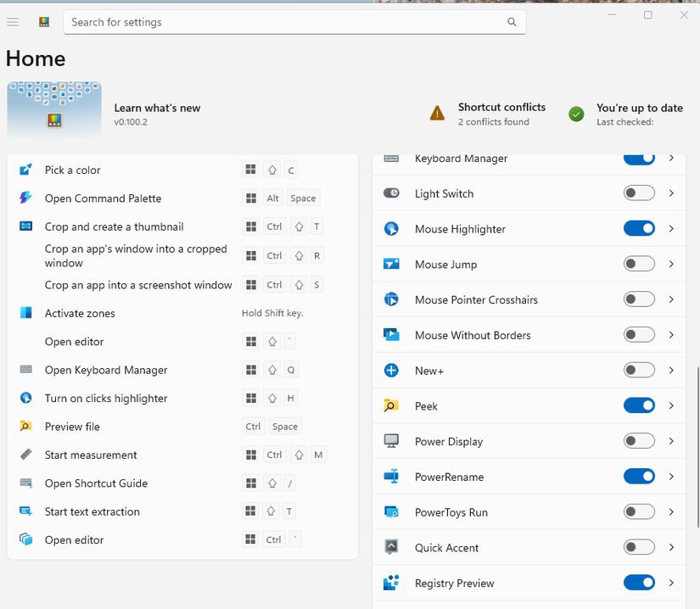The height and width of the screenshot is (609, 700).
Task: Click the v0.100.2 version text
Action: pos(131,122)
